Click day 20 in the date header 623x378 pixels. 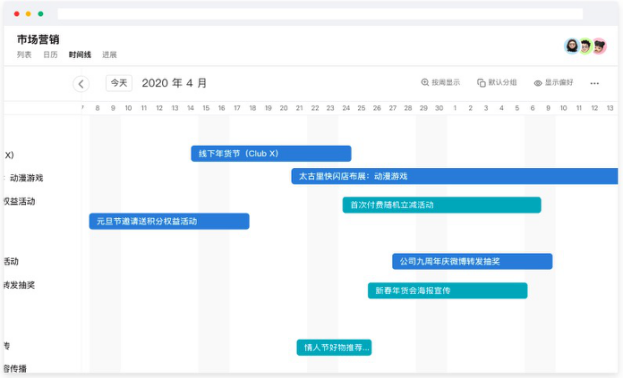coord(284,108)
